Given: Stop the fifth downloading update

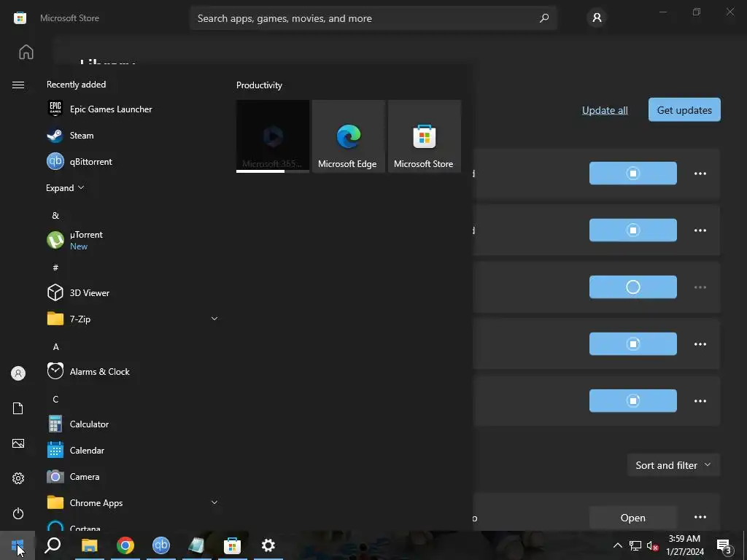Looking at the screenshot, I should point(632,400).
